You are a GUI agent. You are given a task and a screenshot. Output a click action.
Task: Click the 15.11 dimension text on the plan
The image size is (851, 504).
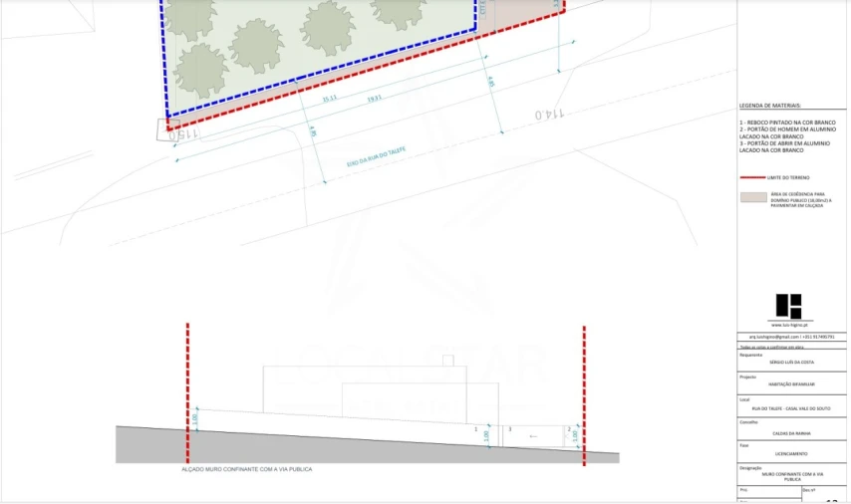(329, 100)
